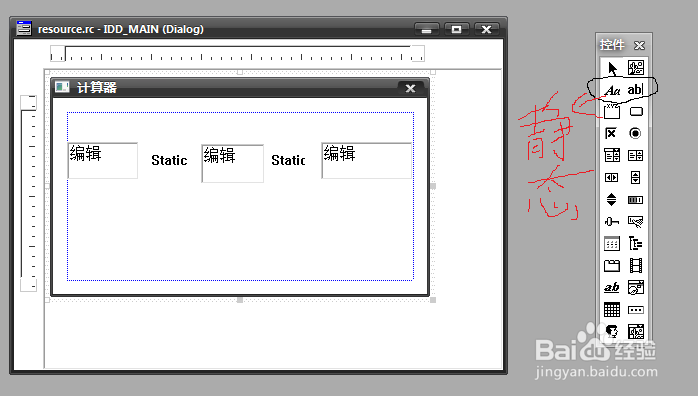Image resolution: width=698 pixels, height=396 pixels.
Task: Click the dialog's bottom-middle resize handle
Action: pos(240,300)
